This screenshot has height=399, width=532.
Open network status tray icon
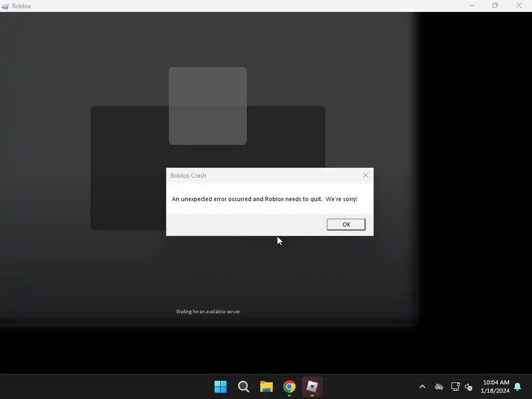[455, 387]
